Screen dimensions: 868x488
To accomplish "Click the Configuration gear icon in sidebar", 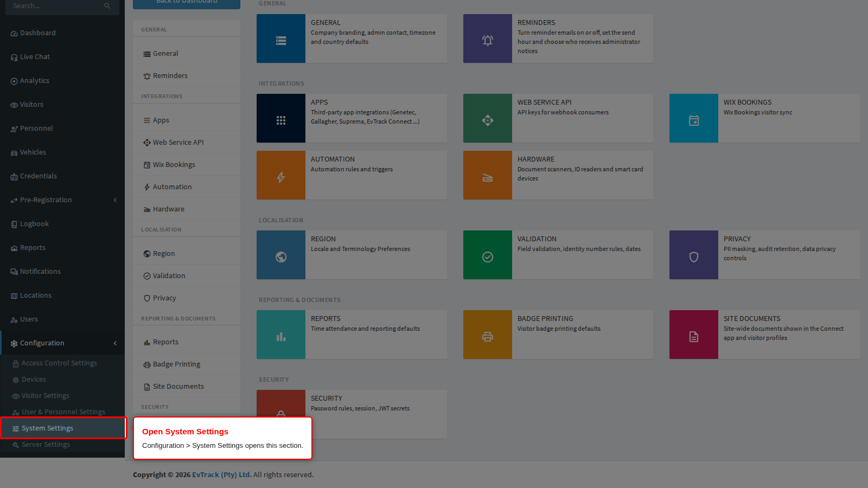I will click(14, 344).
